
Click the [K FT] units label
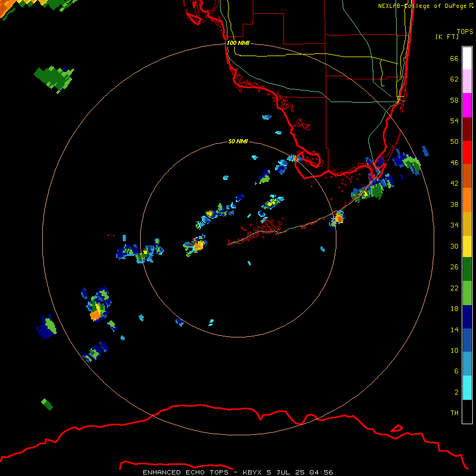click(447, 36)
